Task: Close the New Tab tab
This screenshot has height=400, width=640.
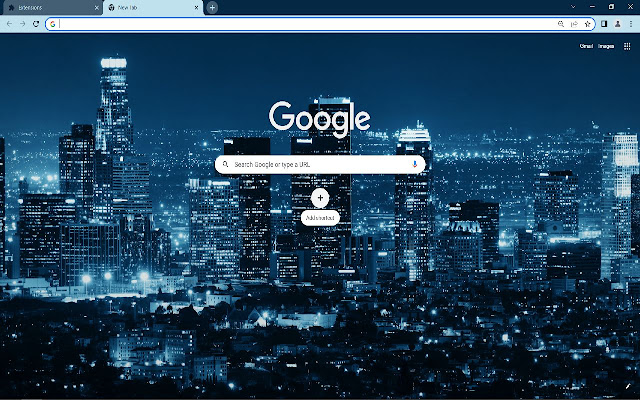Action: (196, 7)
